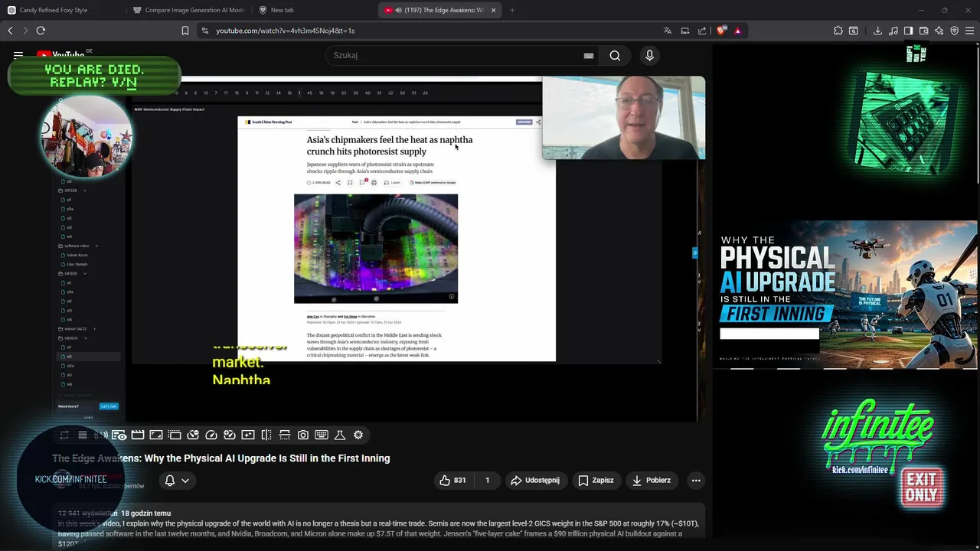Viewport: 980px width, 551px height.
Task: Click the semiconductor wafer article image in video
Action: 376,249
